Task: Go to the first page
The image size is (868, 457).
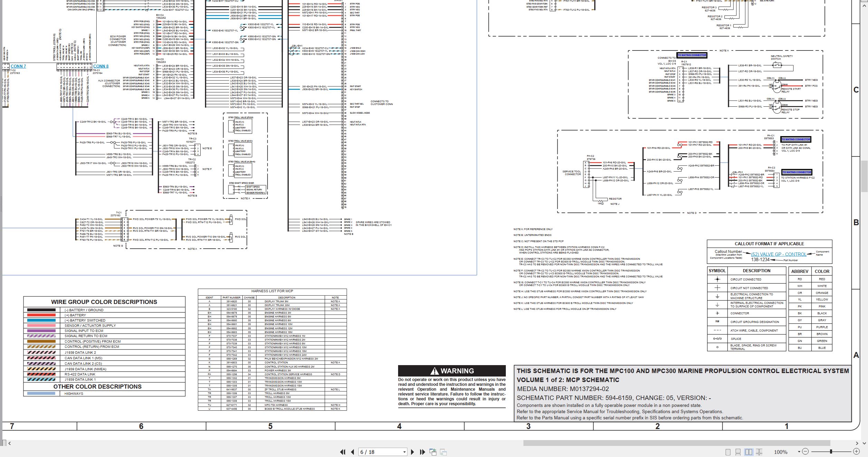Action: tap(343, 452)
